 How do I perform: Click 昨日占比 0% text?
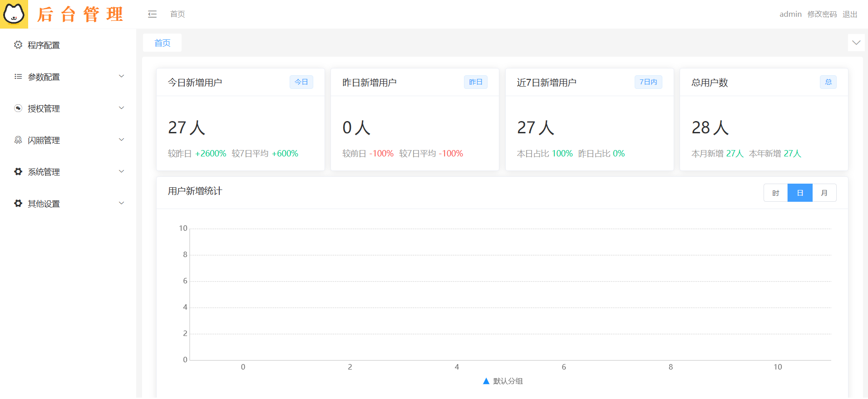click(602, 154)
